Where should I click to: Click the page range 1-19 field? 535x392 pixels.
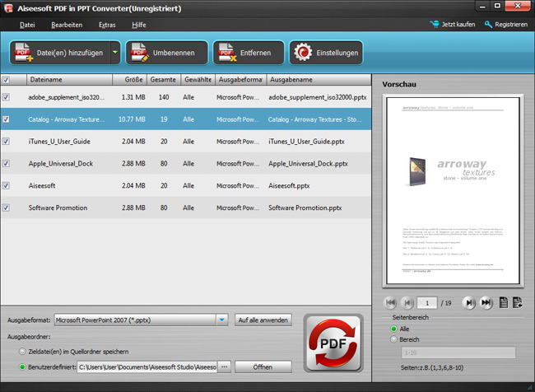[458, 352]
